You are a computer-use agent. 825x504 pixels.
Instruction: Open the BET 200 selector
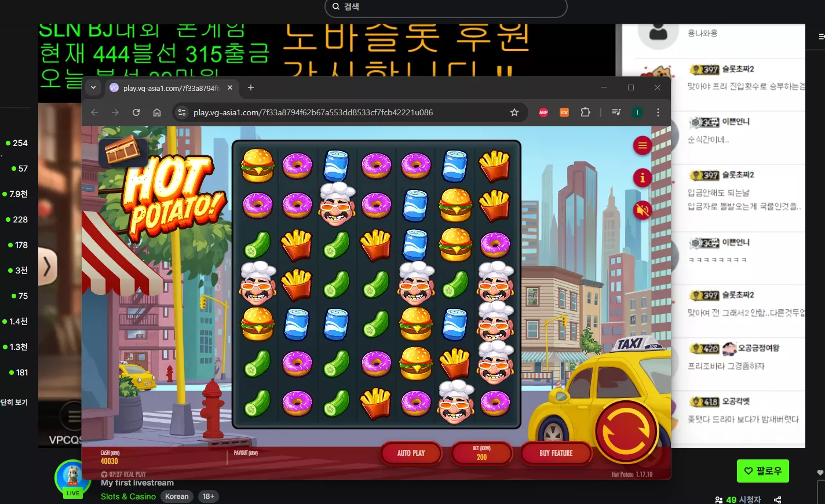481,453
